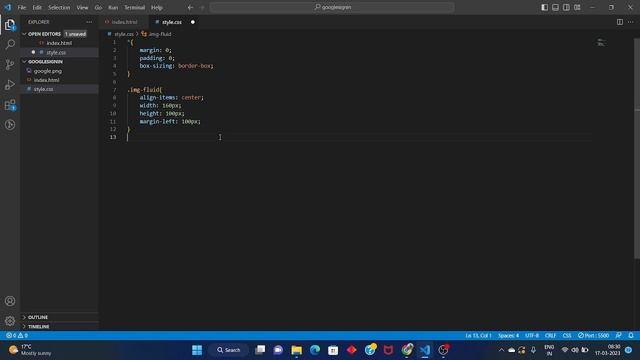Open the Customize Layout icon
Screen dimensions: 640x360
577,7
